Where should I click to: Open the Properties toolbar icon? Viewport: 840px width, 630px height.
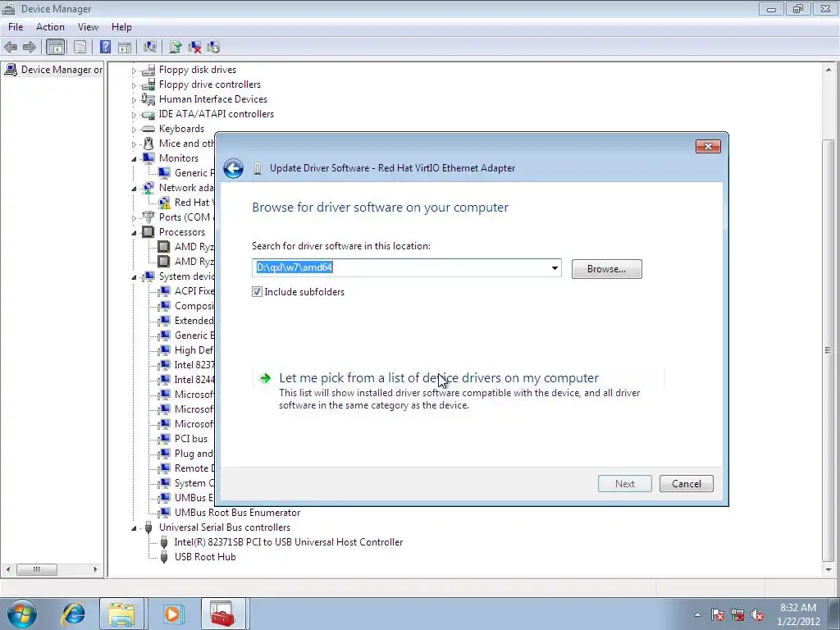tap(80, 47)
